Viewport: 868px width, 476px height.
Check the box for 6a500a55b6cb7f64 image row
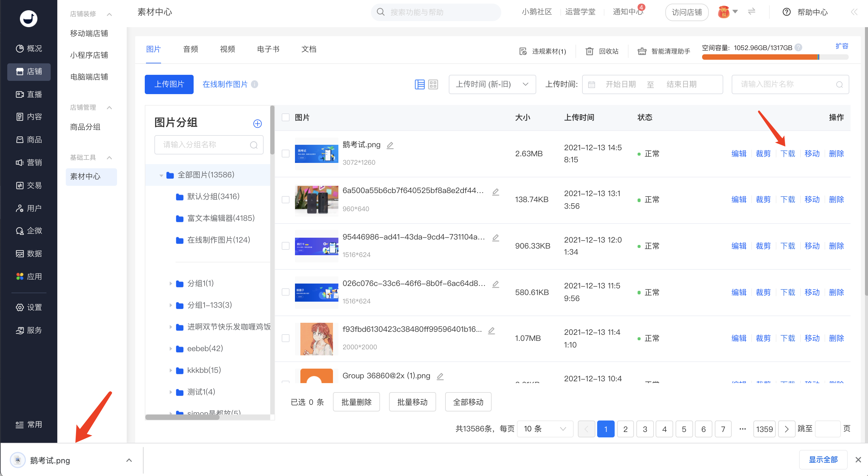[x=285, y=200]
